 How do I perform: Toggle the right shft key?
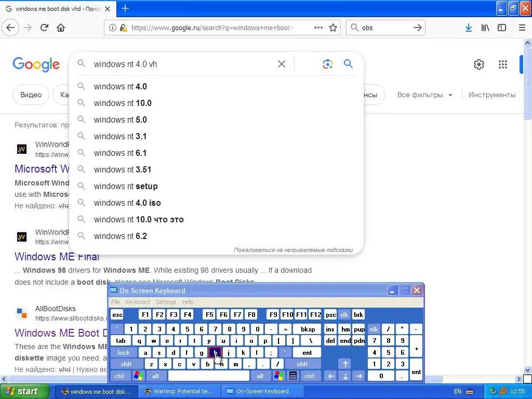302,364
